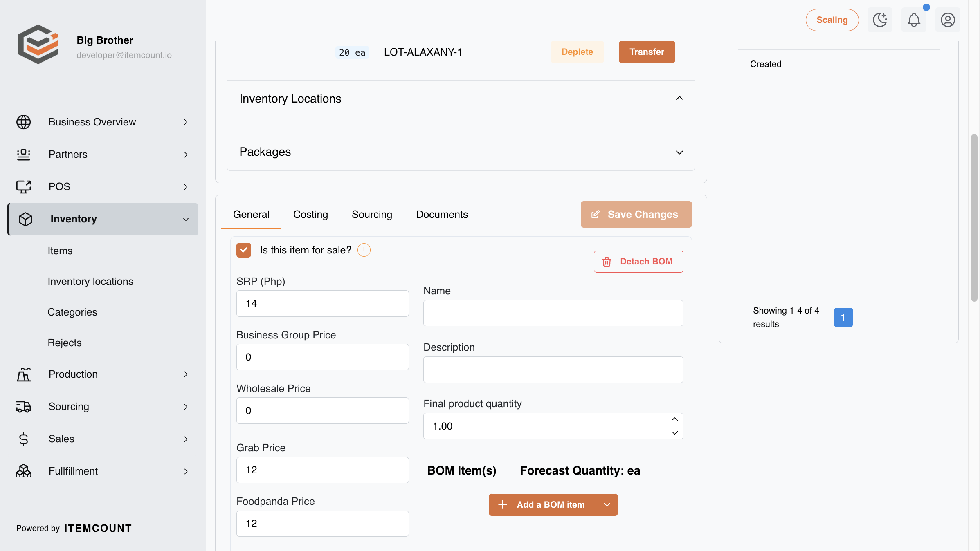
Task: Open the Add a BOM item dropdown arrow
Action: click(607, 504)
